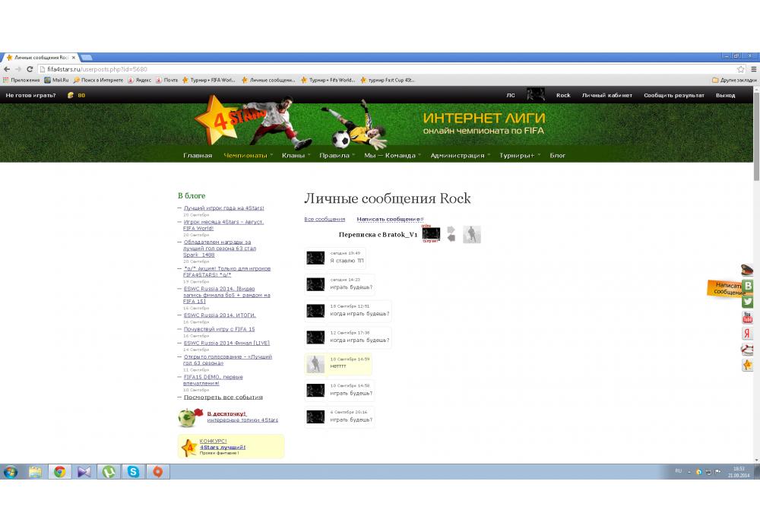Open ЛС in the top bar
This screenshot has width=760, height=532.
(x=511, y=96)
